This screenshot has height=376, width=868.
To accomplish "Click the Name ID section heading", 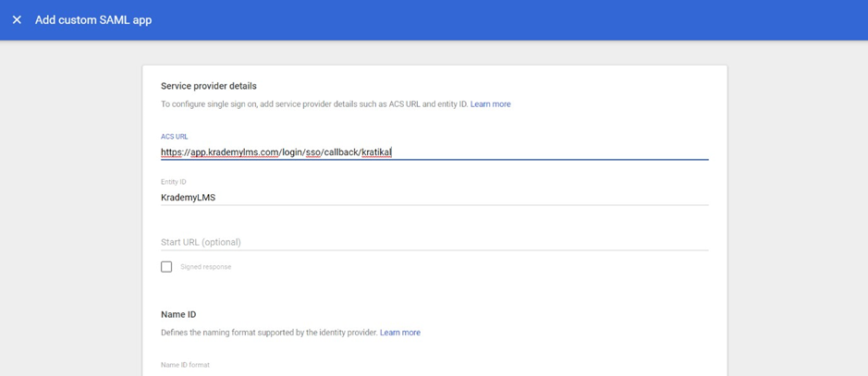I will coord(178,315).
